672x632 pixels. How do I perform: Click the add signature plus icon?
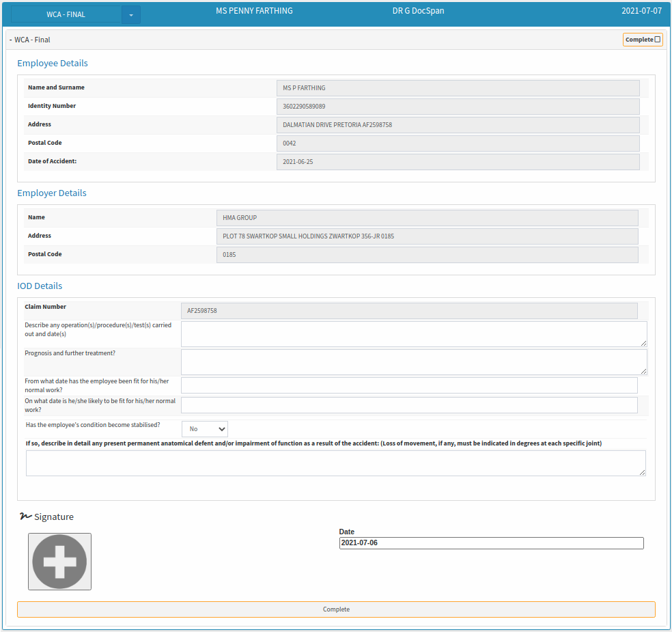click(x=59, y=562)
